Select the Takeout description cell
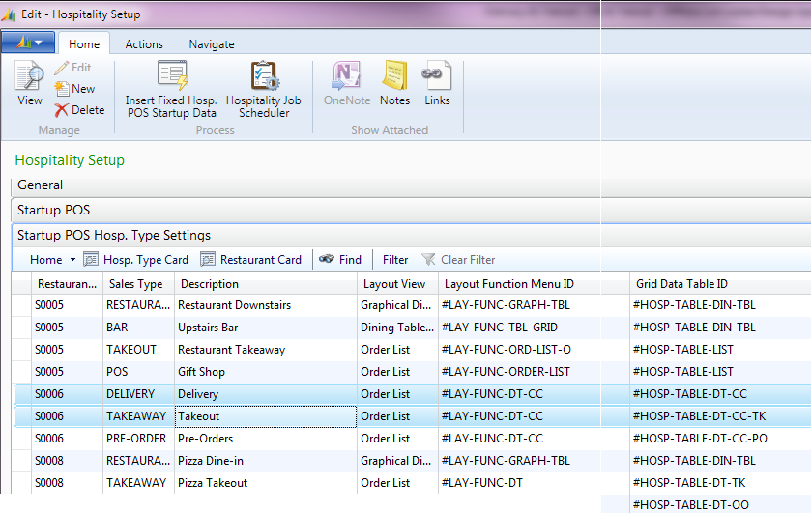 (265, 416)
